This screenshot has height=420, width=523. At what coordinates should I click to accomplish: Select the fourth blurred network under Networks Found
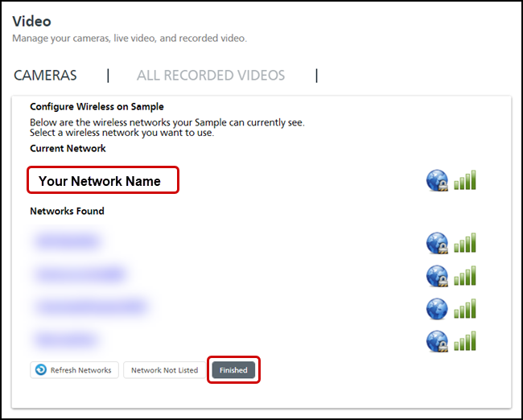coord(66,340)
